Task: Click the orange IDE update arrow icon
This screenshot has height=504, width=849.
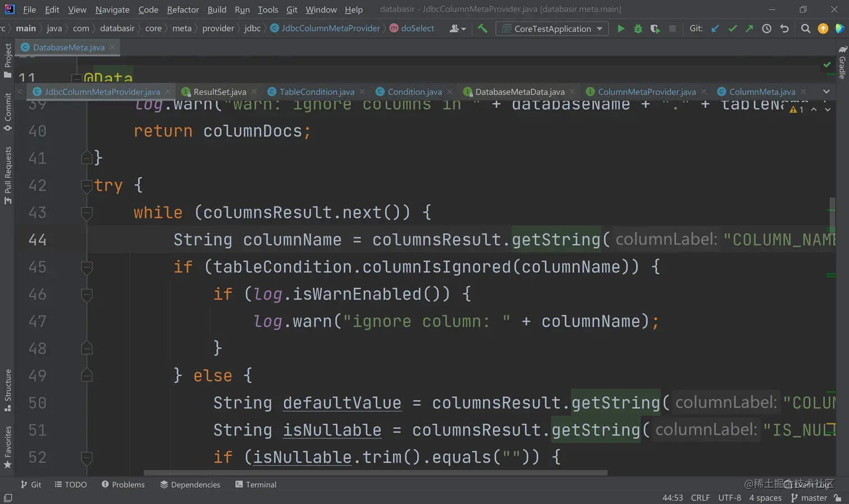Action: coord(823,29)
